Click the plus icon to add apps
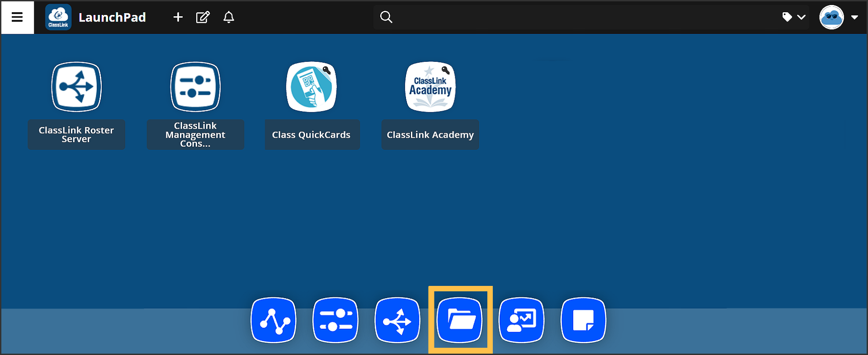Viewport: 868px width, 355px height. point(178,17)
